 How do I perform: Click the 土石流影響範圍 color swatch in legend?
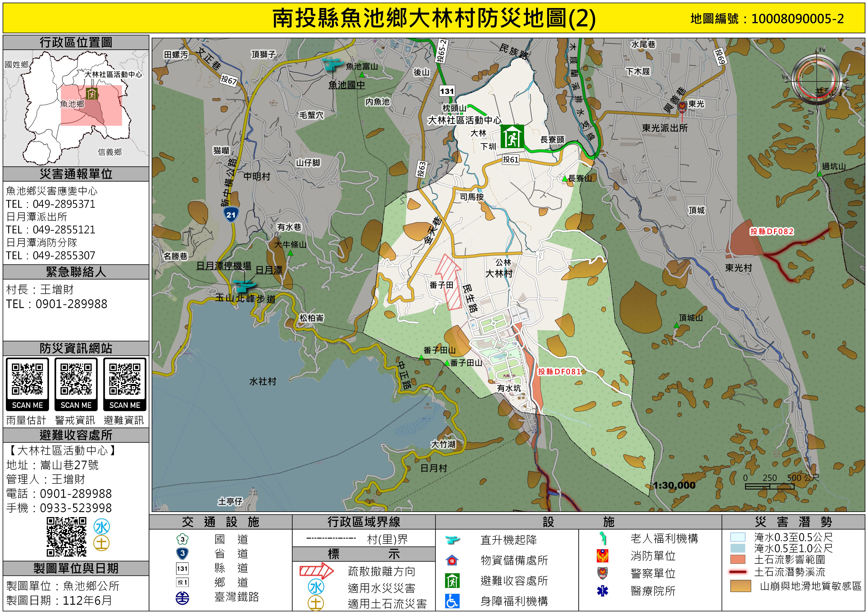738,559
